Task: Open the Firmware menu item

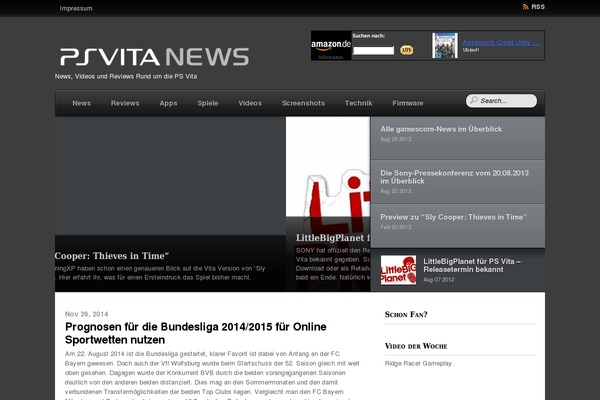Action: (408, 103)
